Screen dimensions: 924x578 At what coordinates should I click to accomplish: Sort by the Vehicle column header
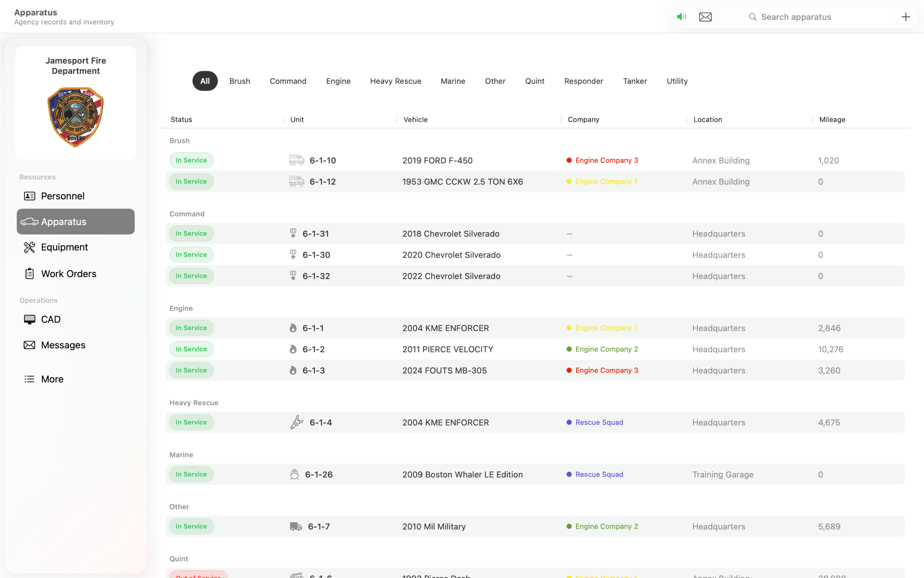(x=416, y=119)
